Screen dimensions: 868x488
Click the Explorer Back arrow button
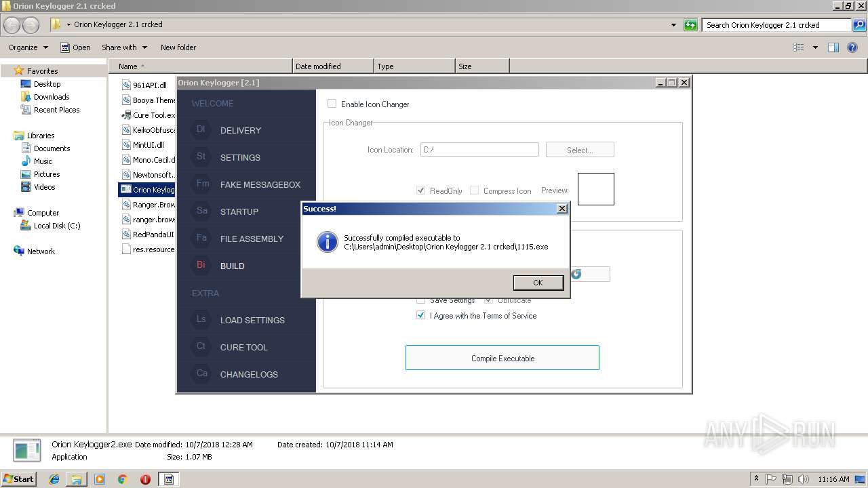coord(12,25)
